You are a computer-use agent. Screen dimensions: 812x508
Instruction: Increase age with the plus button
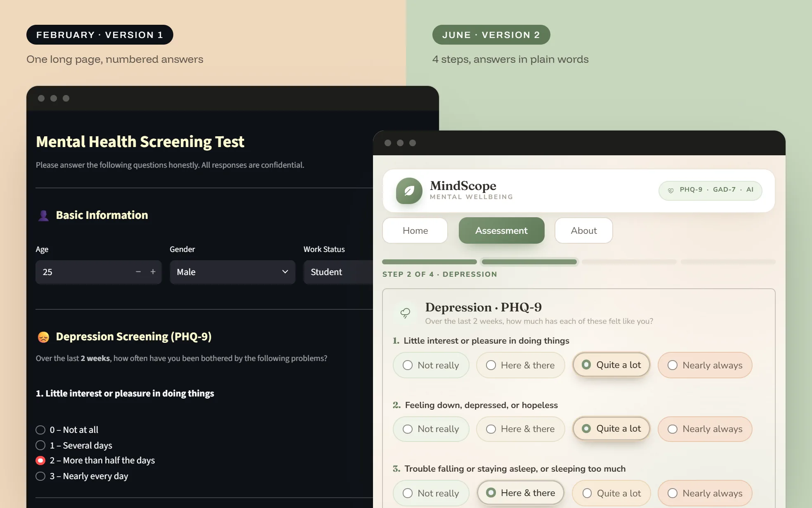[153, 272]
